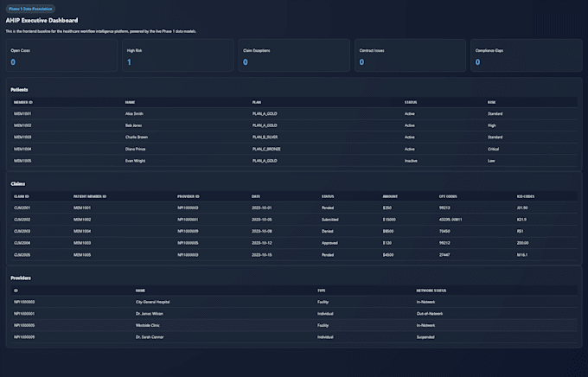
Task: Select claim ID CLM2003
Action: pyautogui.click(x=22, y=232)
